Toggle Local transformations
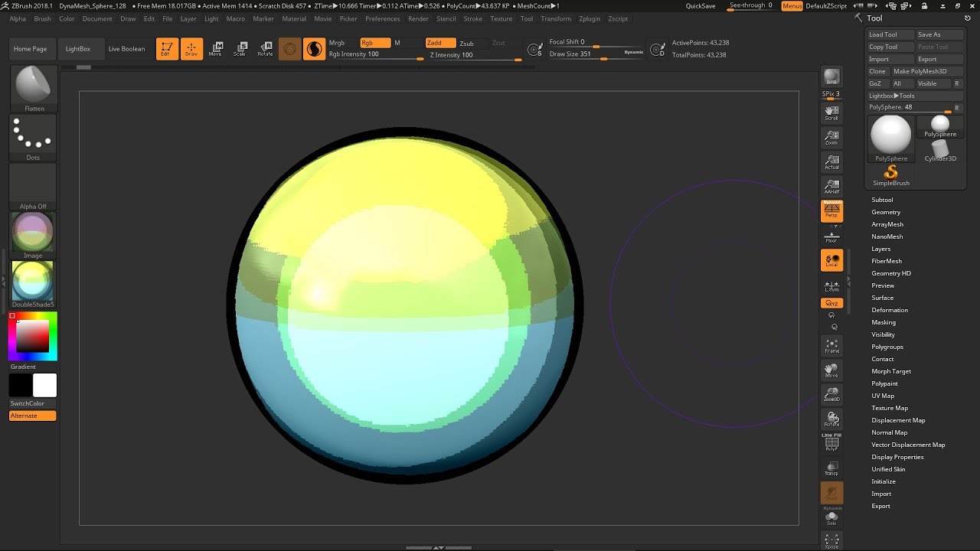 pyautogui.click(x=831, y=260)
